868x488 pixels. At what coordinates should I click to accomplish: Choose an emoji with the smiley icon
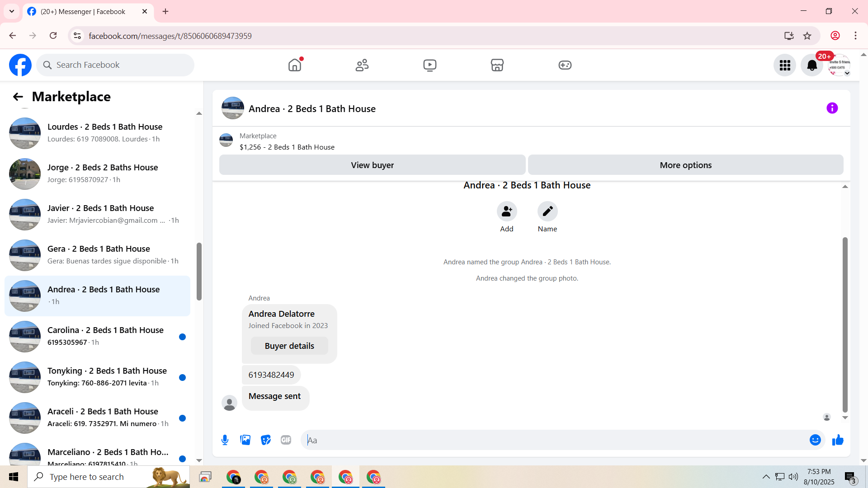pyautogui.click(x=815, y=440)
